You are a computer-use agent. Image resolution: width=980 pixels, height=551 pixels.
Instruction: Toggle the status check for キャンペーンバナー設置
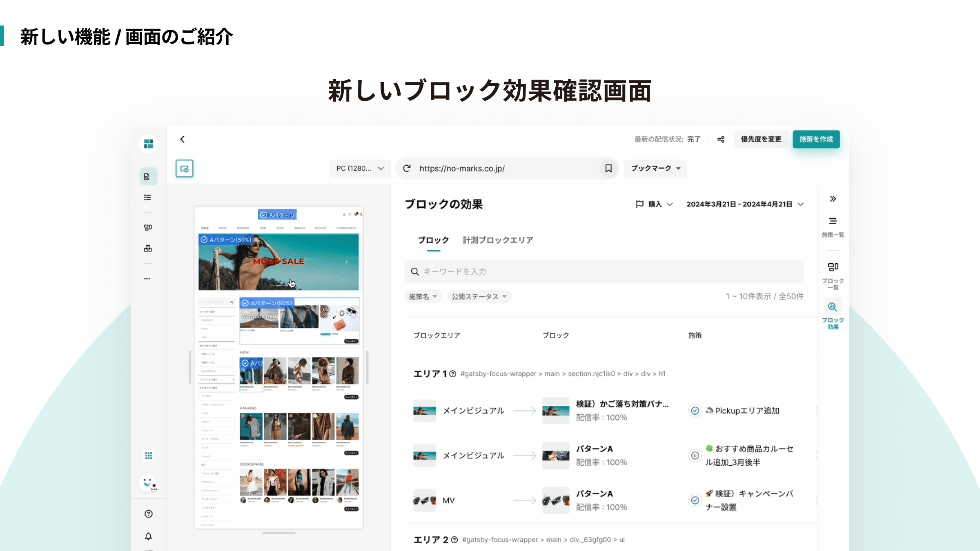tap(695, 500)
